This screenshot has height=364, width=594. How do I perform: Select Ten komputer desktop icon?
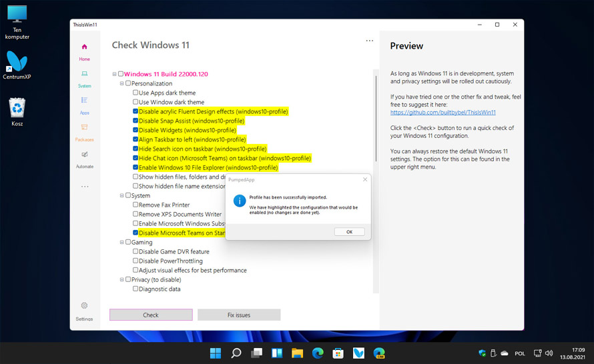click(x=17, y=22)
